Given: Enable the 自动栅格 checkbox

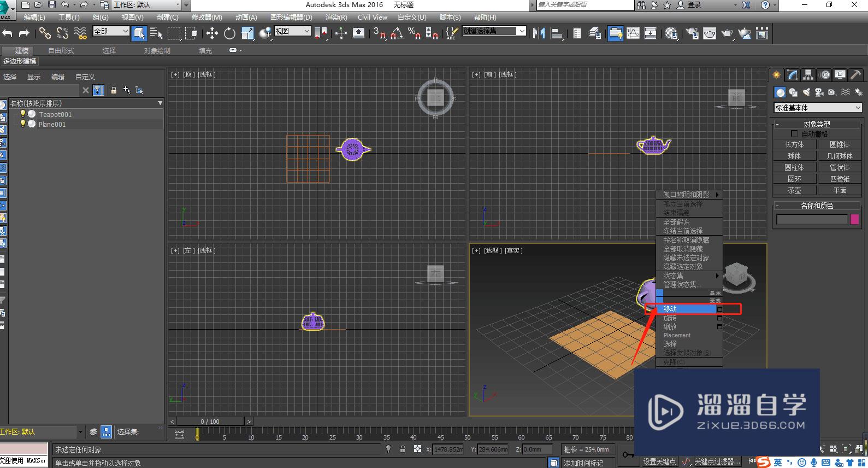Looking at the screenshot, I should (x=794, y=133).
